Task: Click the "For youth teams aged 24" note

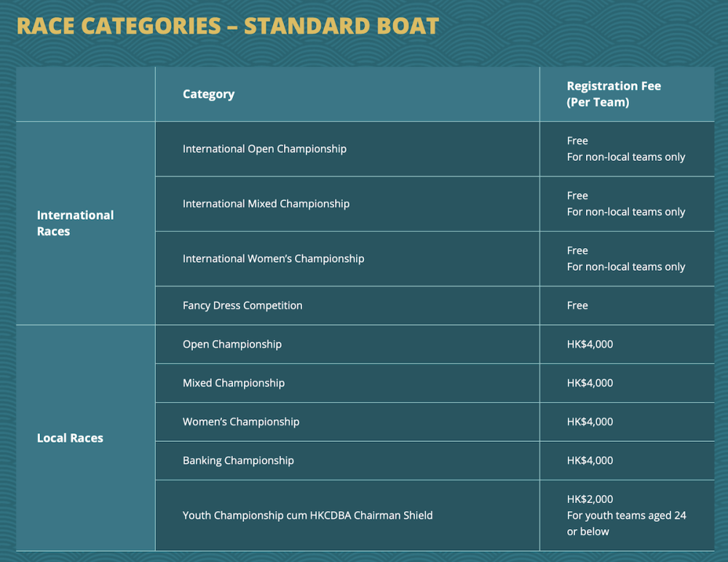Action: [x=626, y=515]
